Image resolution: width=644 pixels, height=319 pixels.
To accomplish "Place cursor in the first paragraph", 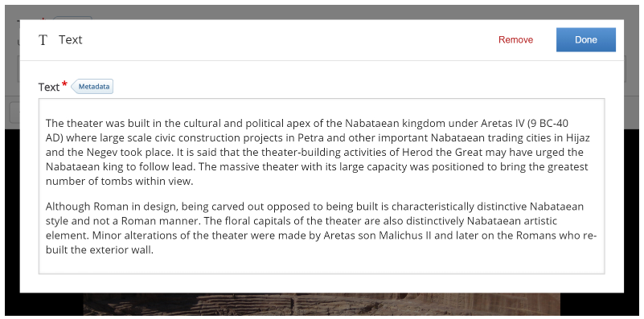I will 318,153.
